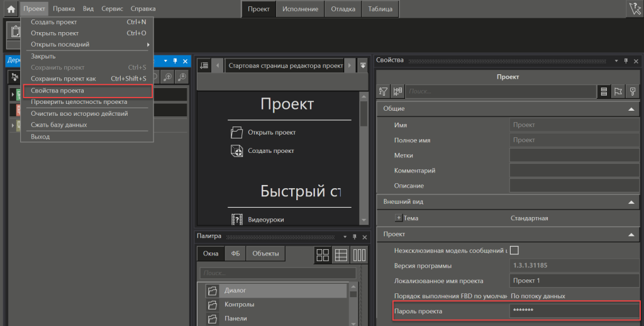Pin the Свойства panel with the pushpin icon
Image resolution: width=644 pixels, height=326 pixels.
pos(626,60)
